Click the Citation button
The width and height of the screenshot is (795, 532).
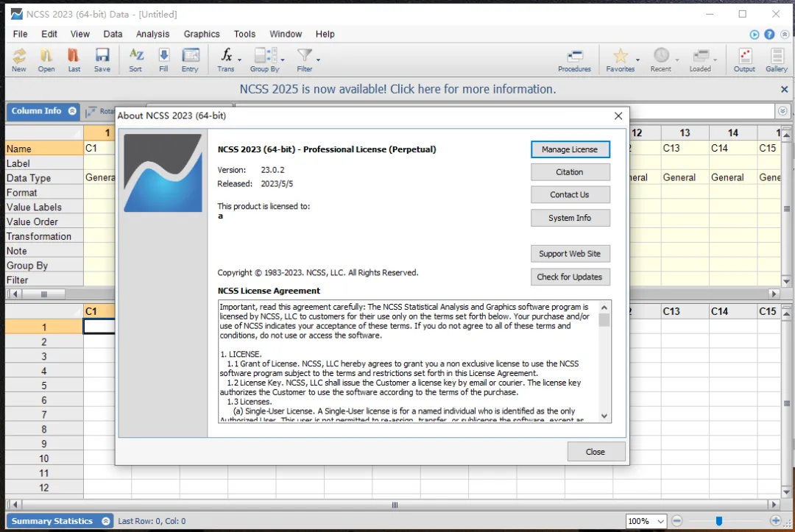click(x=570, y=172)
